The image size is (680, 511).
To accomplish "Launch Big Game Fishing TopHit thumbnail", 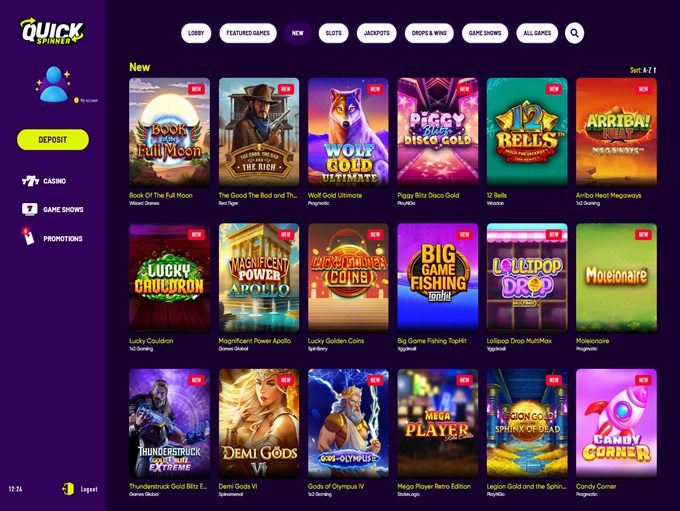I will point(438,278).
